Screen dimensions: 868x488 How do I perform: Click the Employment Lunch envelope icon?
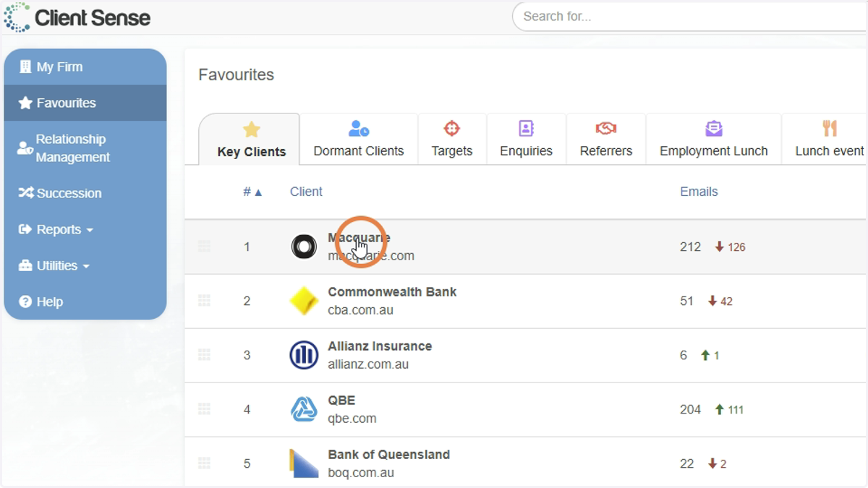(714, 129)
